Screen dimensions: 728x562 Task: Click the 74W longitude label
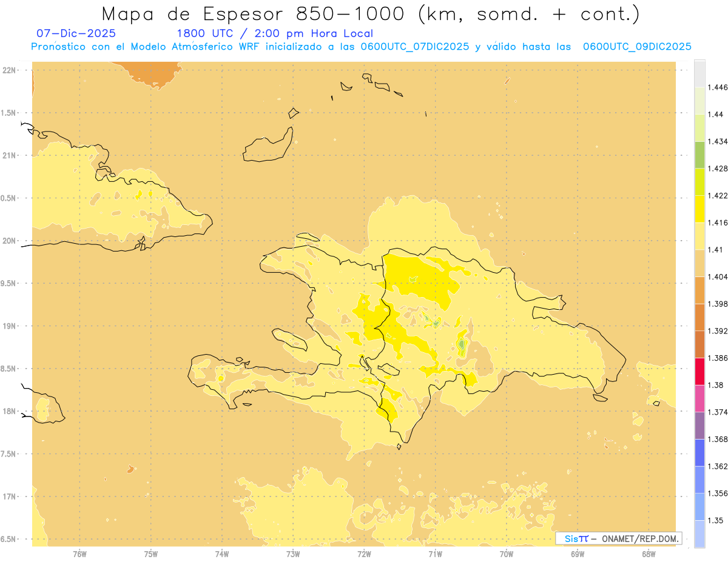(x=222, y=554)
